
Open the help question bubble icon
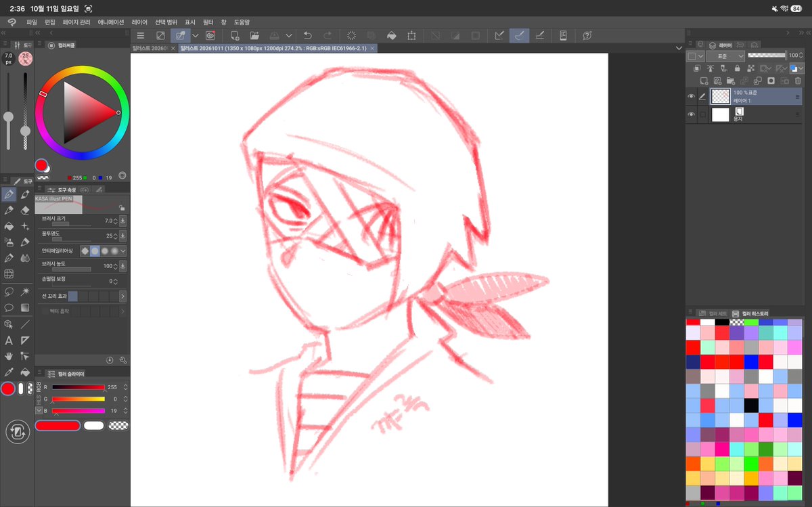[x=587, y=35]
